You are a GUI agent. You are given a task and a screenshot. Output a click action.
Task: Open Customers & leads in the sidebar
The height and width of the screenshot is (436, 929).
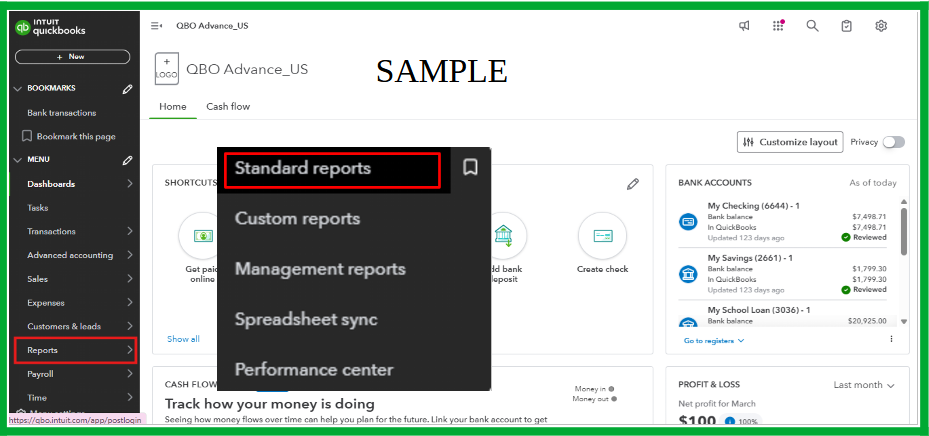pyautogui.click(x=64, y=326)
